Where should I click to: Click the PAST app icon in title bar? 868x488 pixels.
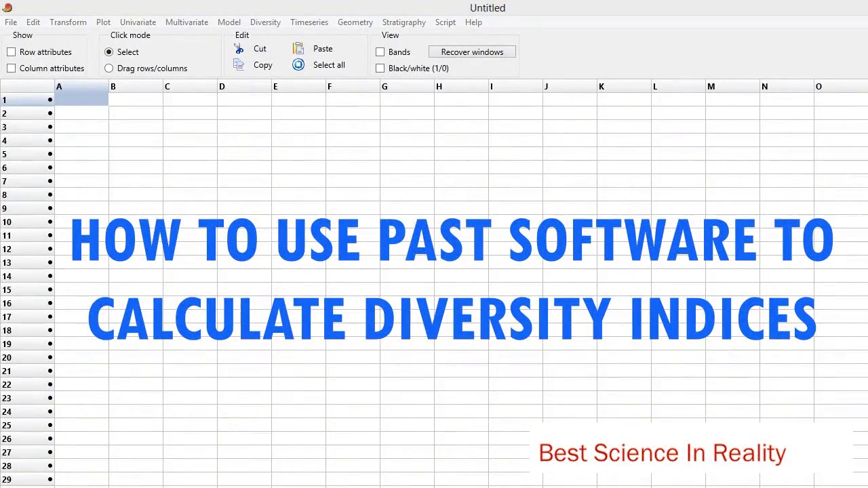pyautogui.click(x=6, y=7)
